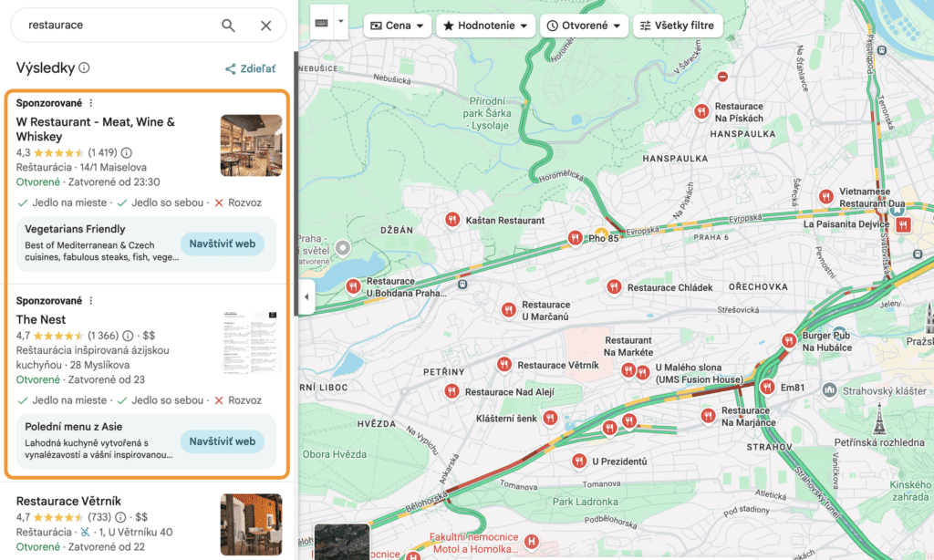The height and width of the screenshot is (560, 934).
Task: Click the search magnifier icon
Action: click(x=228, y=26)
